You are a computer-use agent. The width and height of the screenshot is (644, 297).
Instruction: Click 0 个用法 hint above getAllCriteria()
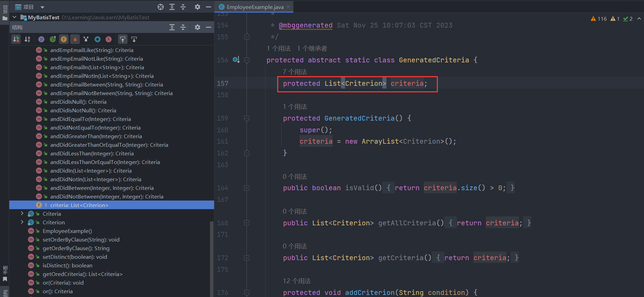(295, 212)
